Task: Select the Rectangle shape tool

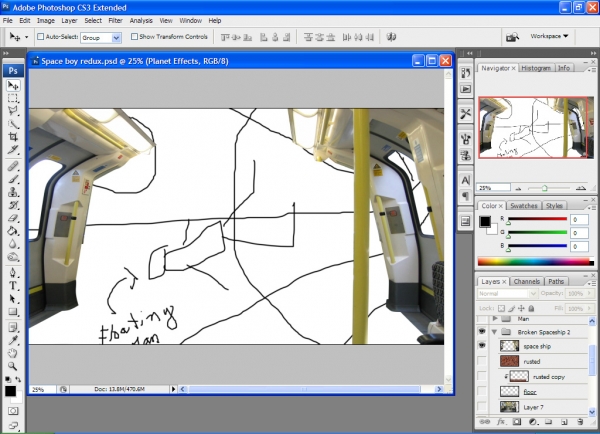Action: [13, 312]
